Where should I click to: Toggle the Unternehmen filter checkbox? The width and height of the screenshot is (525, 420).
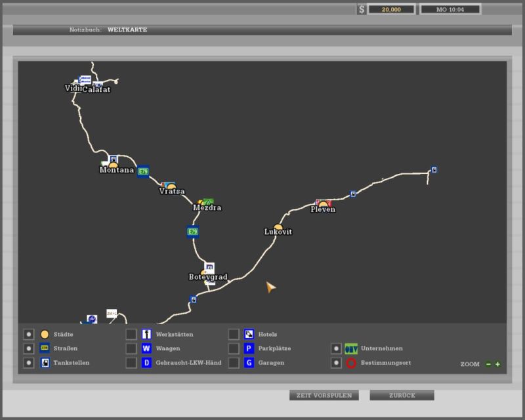336,348
